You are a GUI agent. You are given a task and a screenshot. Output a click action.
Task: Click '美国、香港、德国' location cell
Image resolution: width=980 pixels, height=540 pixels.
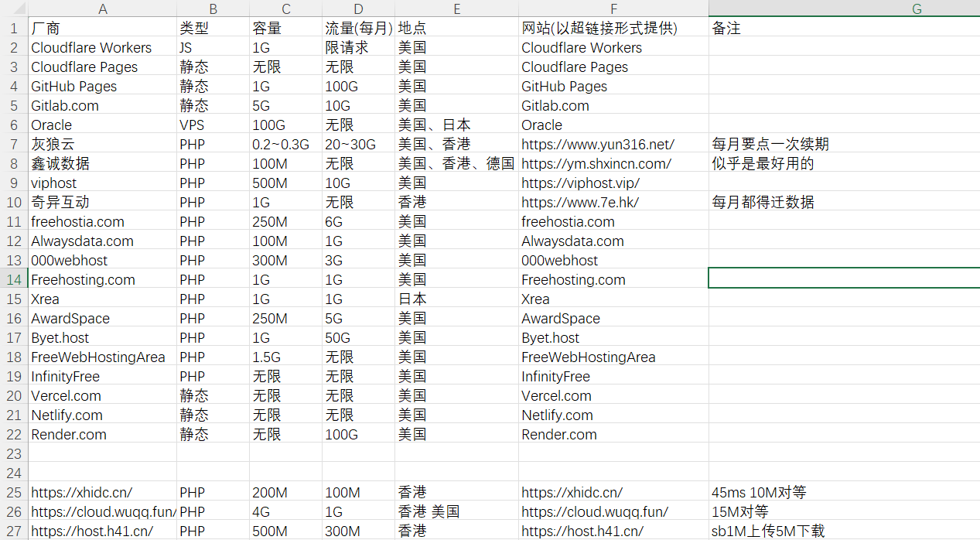coord(456,163)
